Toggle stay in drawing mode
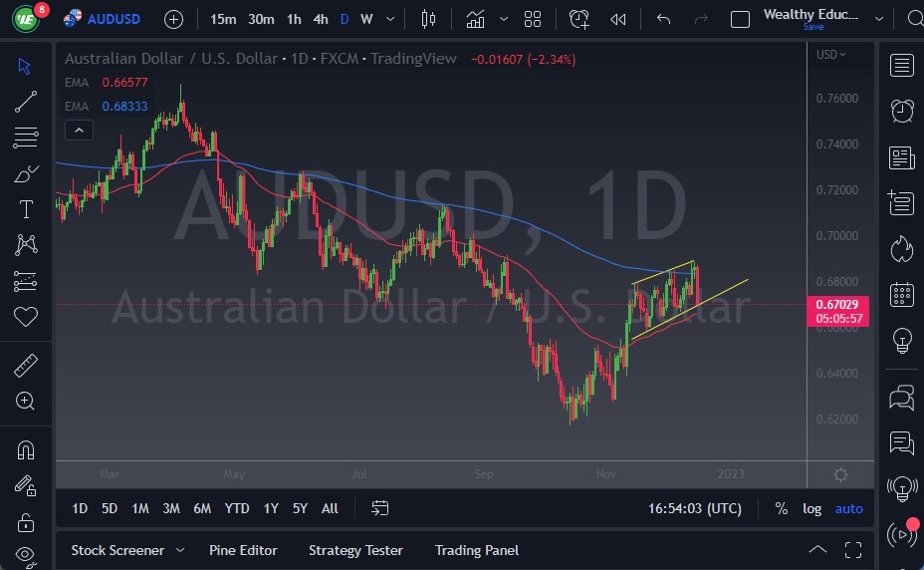Image resolution: width=924 pixels, height=570 pixels. tap(25, 486)
